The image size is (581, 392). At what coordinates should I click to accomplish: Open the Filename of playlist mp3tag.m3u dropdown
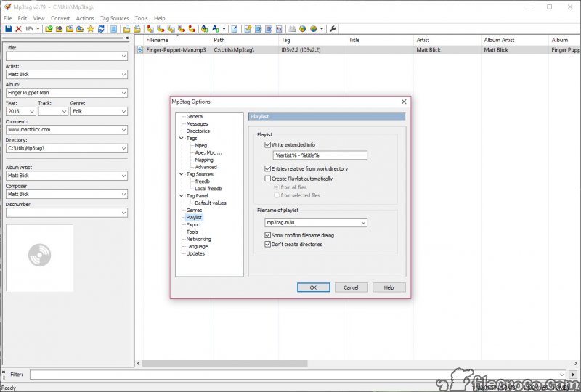(x=364, y=223)
